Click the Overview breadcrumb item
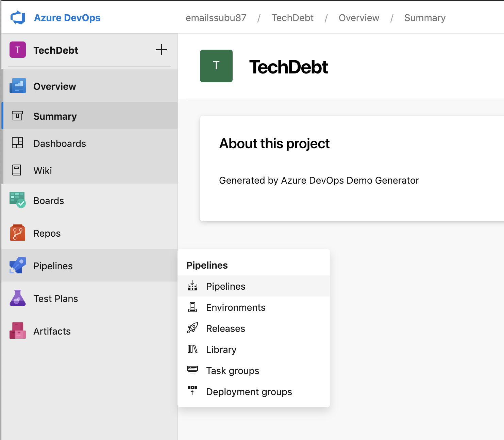This screenshot has width=504, height=440. [359, 18]
